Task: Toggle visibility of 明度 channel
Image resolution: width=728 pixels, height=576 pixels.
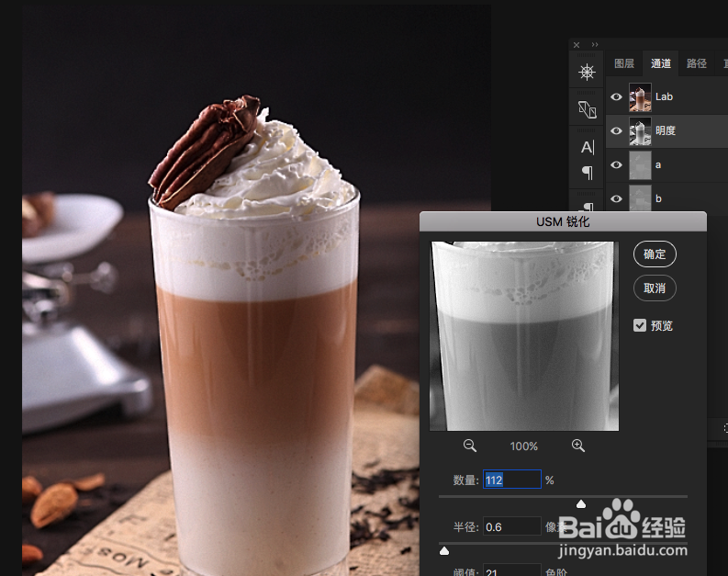Action: coord(616,131)
